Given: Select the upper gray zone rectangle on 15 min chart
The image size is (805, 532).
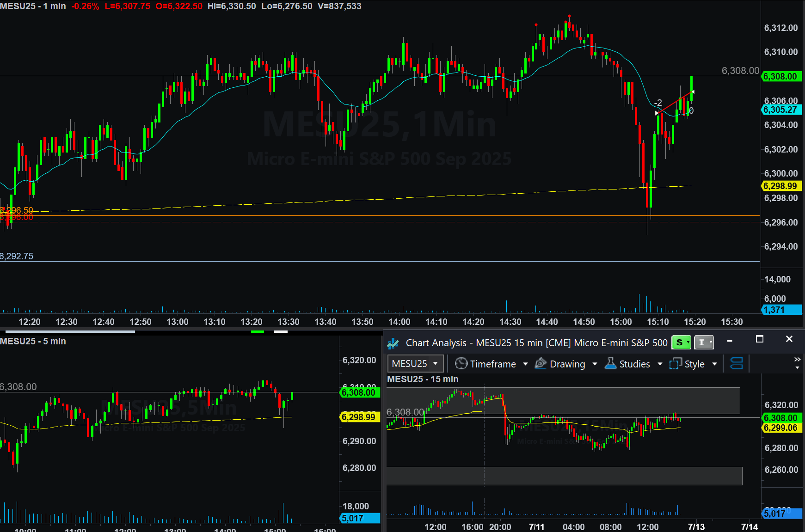Looking at the screenshot, I should pos(563,401).
